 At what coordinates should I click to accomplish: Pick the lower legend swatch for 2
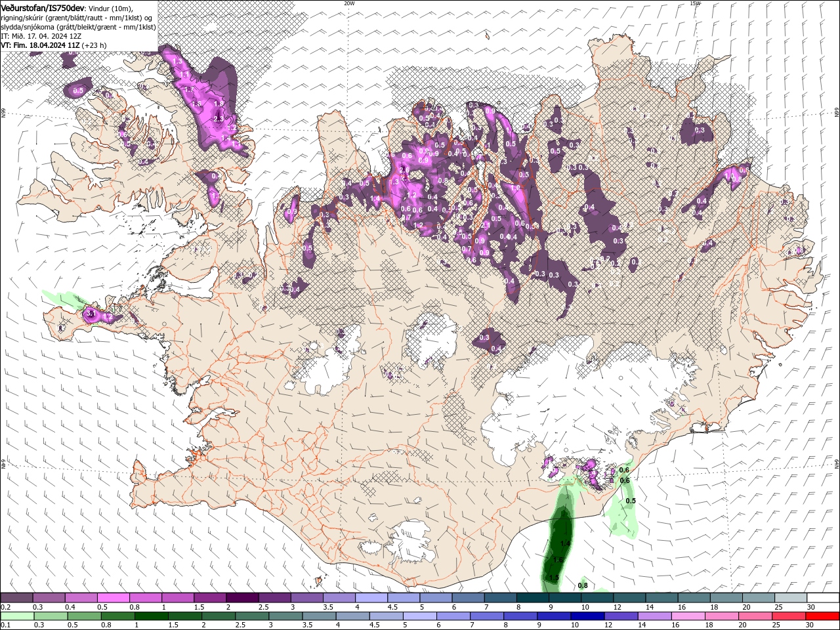point(219,616)
